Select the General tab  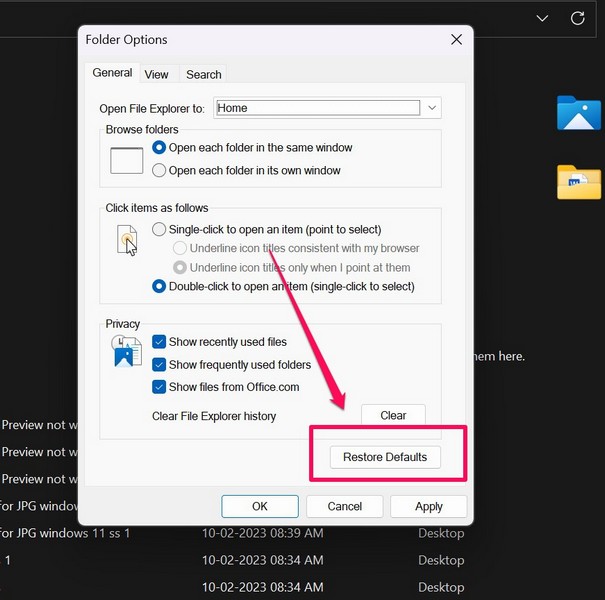[112, 73]
